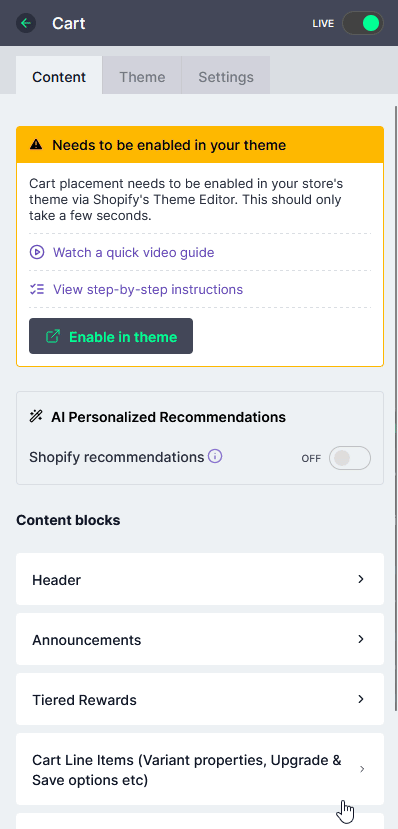
Task: Click the external link icon in Enable button
Action: [53, 336]
